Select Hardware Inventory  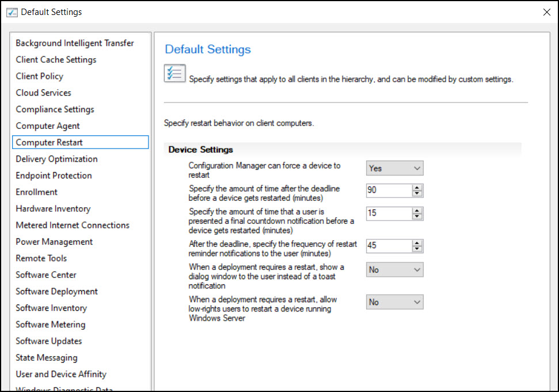pos(53,208)
